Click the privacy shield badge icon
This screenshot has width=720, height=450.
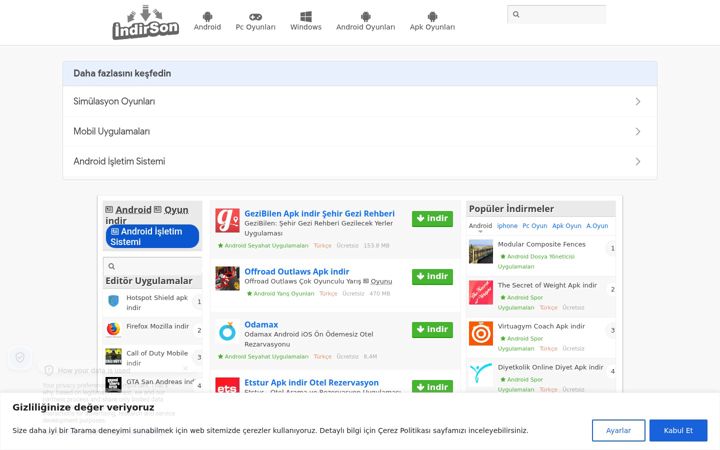(x=20, y=357)
